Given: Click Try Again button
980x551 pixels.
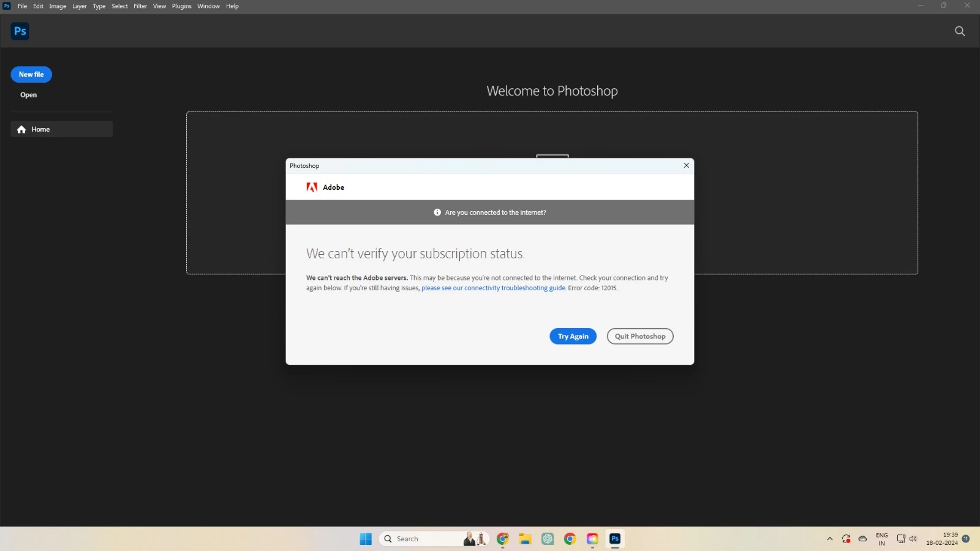Looking at the screenshot, I should pos(573,336).
